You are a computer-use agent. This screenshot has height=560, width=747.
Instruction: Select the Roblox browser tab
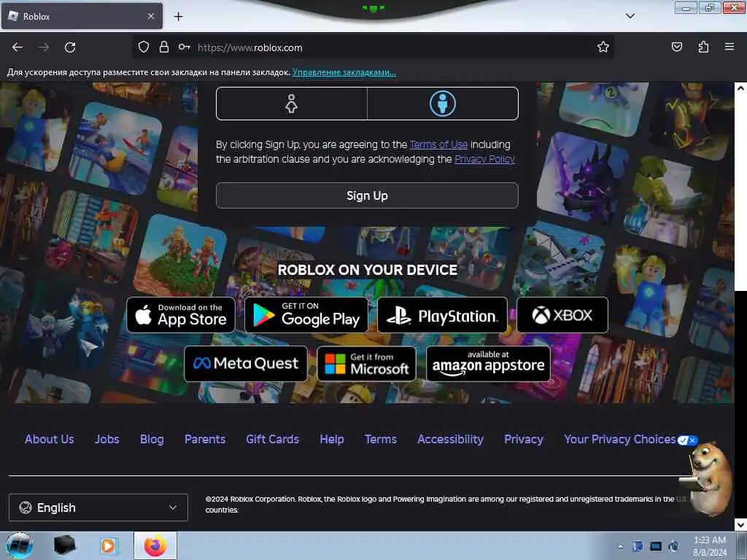click(x=82, y=16)
